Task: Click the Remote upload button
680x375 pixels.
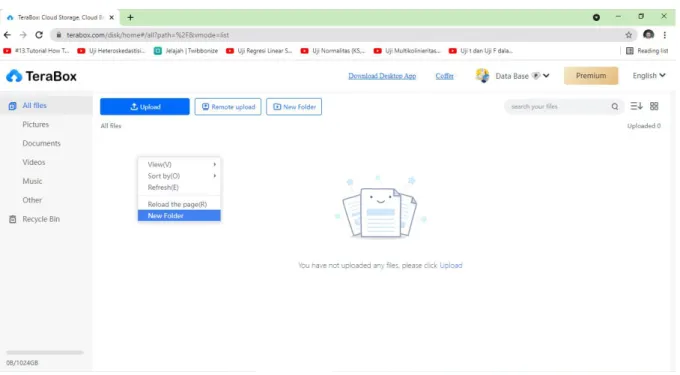Action: pos(228,107)
